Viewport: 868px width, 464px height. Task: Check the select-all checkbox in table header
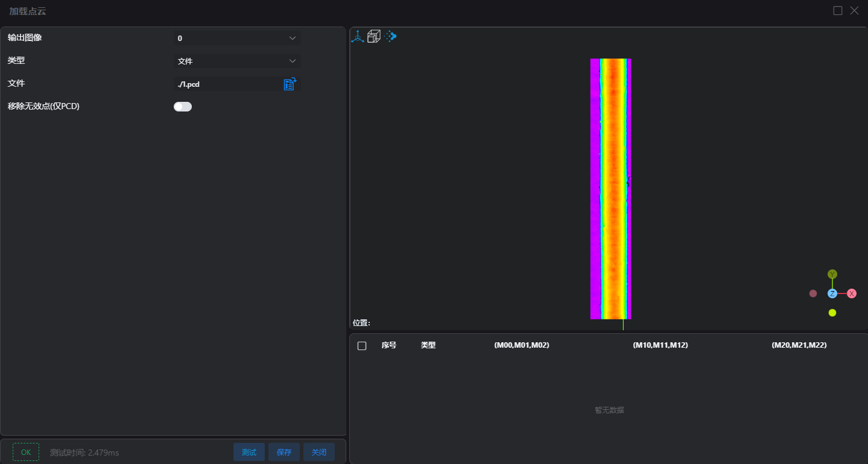tap(362, 346)
